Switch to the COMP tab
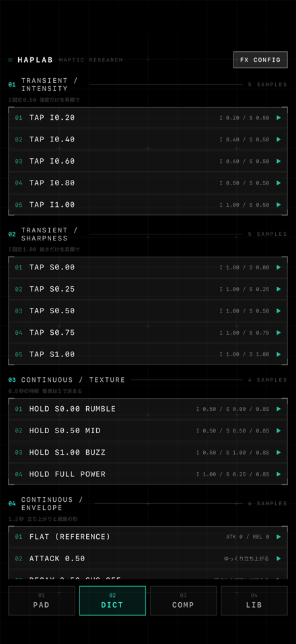Viewport: 296px width, 644px height. click(x=183, y=600)
